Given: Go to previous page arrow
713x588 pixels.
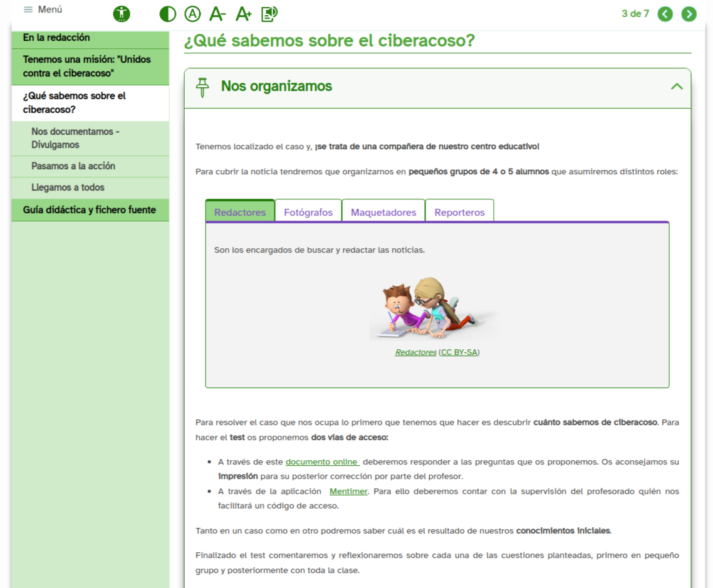Looking at the screenshot, I should (x=665, y=14).
